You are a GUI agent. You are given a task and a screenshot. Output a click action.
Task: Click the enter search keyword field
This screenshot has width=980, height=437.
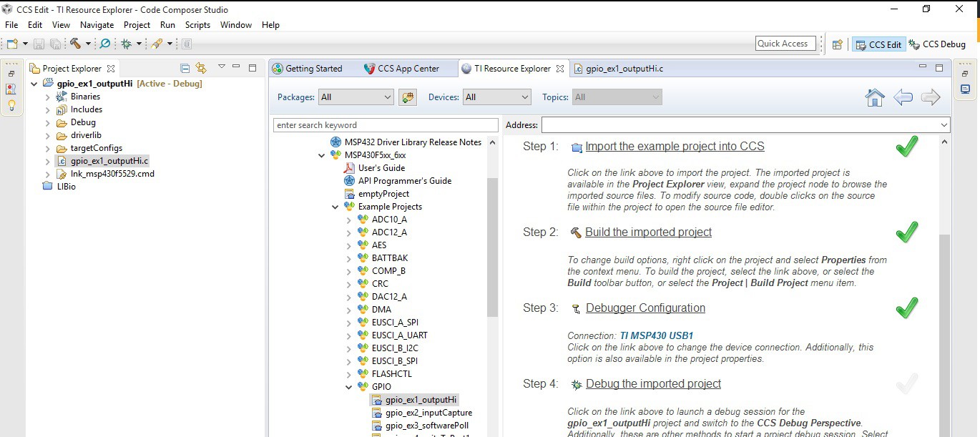coord(386,125)
